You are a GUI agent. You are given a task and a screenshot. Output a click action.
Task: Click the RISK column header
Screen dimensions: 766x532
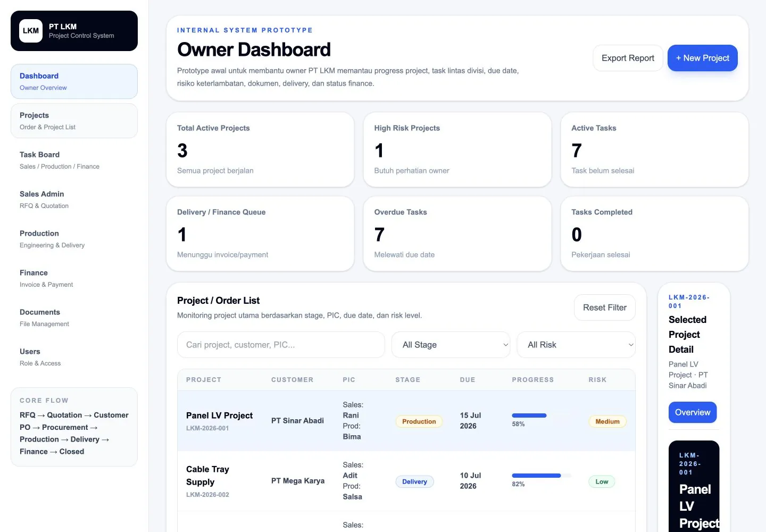(x=597, y=380)
